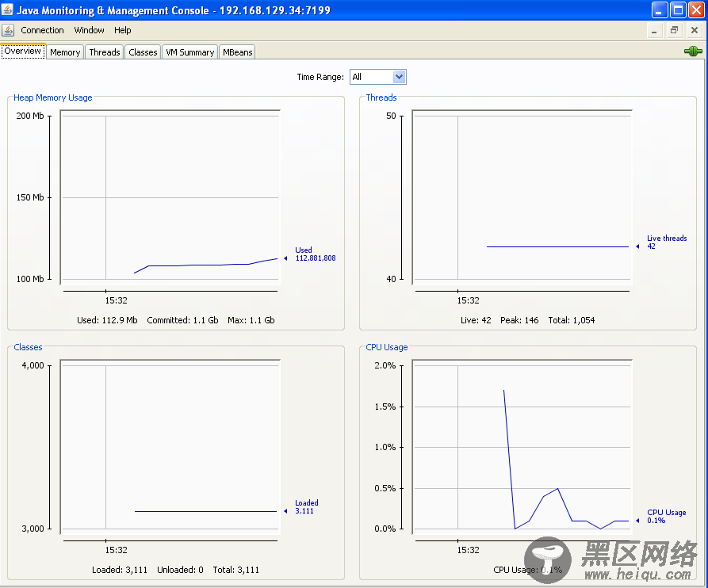Close the inner connection frame

click(695, 31)
